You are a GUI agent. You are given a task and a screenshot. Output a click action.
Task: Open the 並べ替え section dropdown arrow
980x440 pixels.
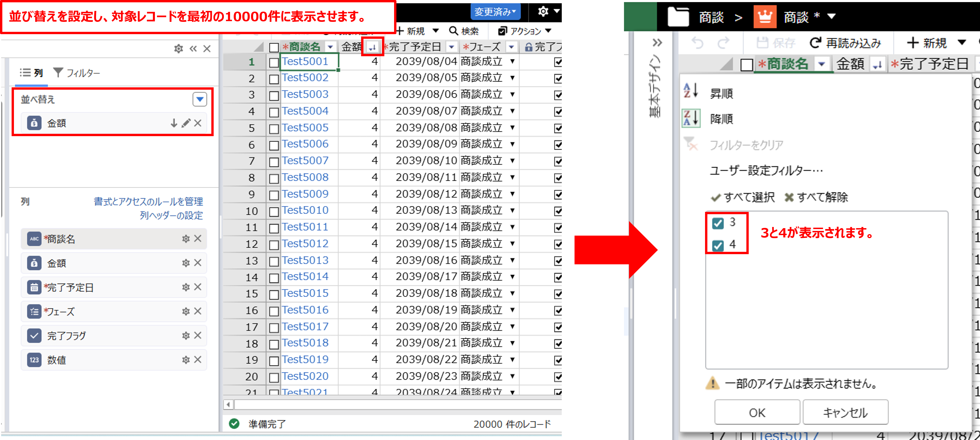200,99
